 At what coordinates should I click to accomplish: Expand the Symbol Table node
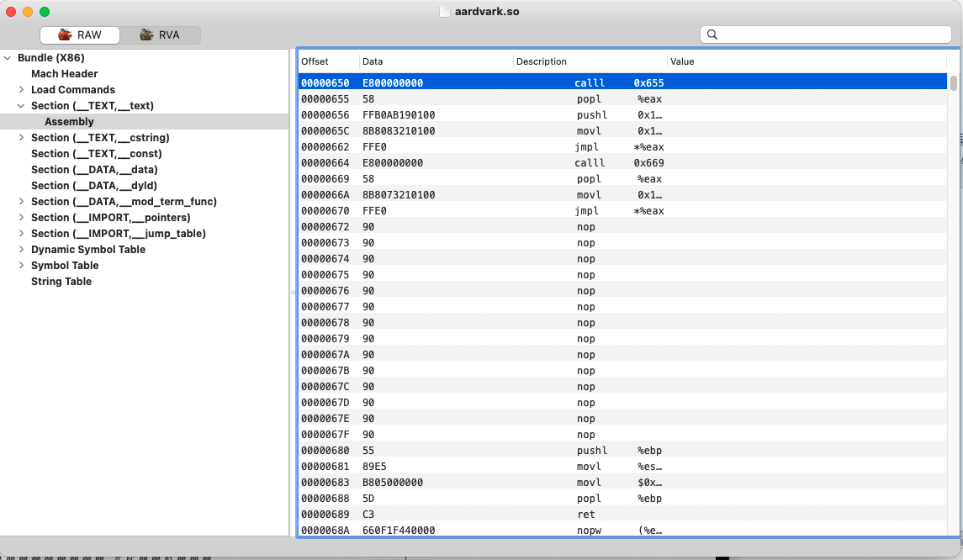tap(21, 265)
